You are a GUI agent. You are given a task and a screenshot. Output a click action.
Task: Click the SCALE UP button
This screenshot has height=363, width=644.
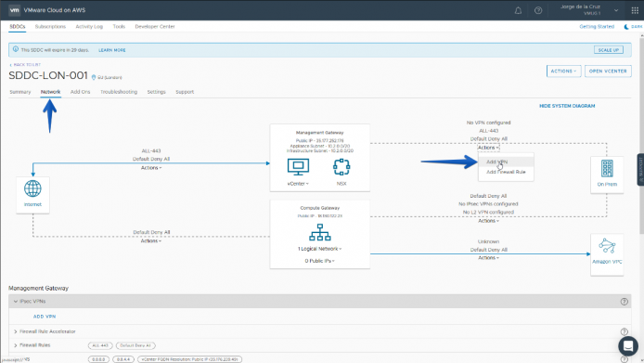point(608,50)
